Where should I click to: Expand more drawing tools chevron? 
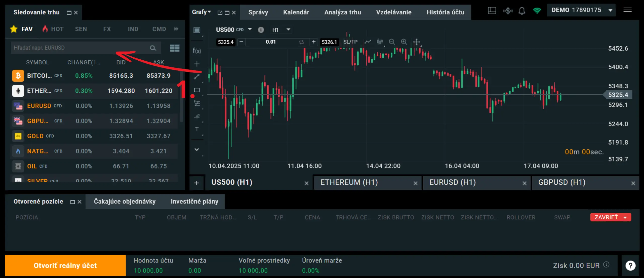(x=197, y=149)
